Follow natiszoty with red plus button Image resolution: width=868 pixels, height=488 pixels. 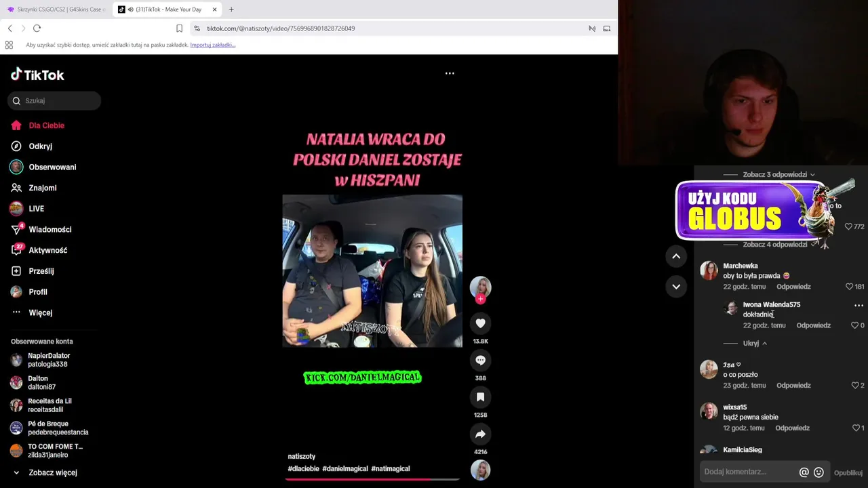coord(480,299)
